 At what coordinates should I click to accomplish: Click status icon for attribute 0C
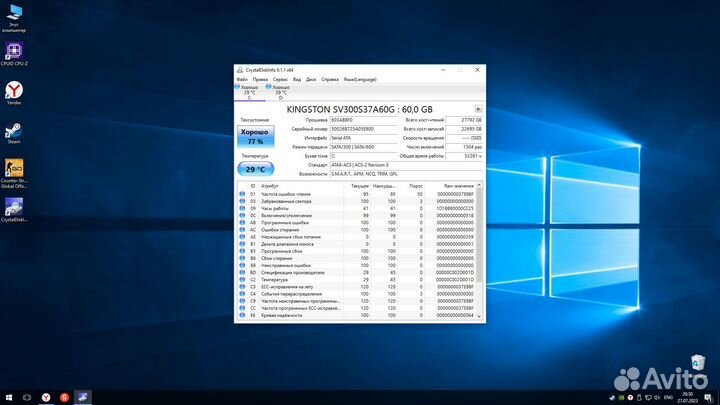point(242,215)
